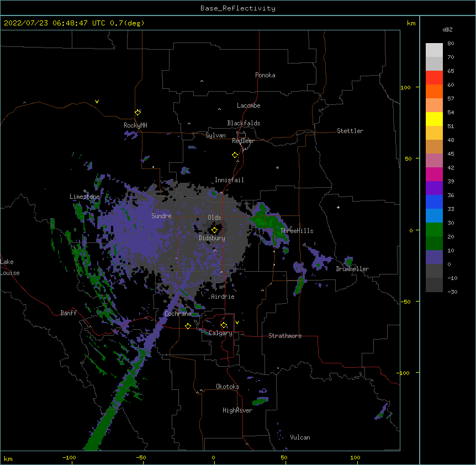Click the Airdrie label

223,297
